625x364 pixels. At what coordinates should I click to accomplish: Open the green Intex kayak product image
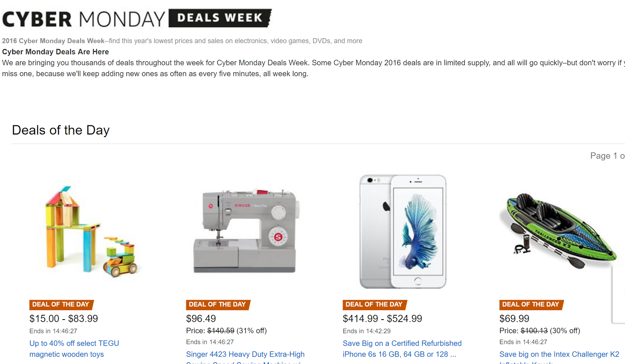coord(558,231)
